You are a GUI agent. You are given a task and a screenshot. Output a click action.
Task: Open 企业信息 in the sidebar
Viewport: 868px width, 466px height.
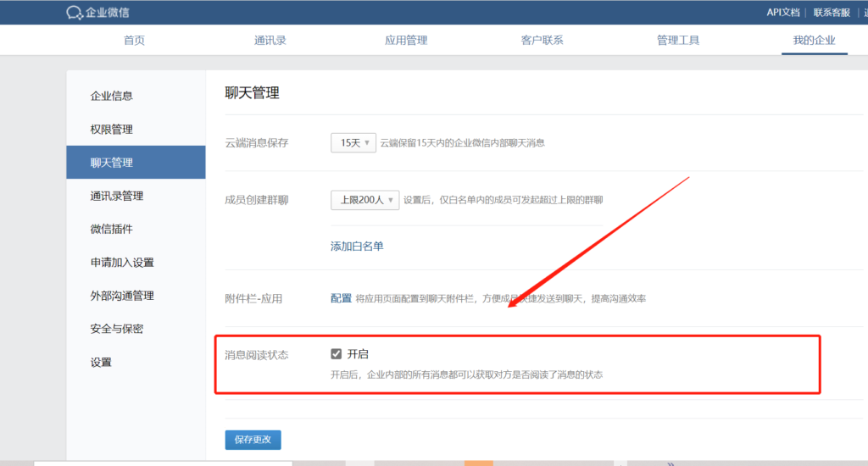tap(112, 96)
